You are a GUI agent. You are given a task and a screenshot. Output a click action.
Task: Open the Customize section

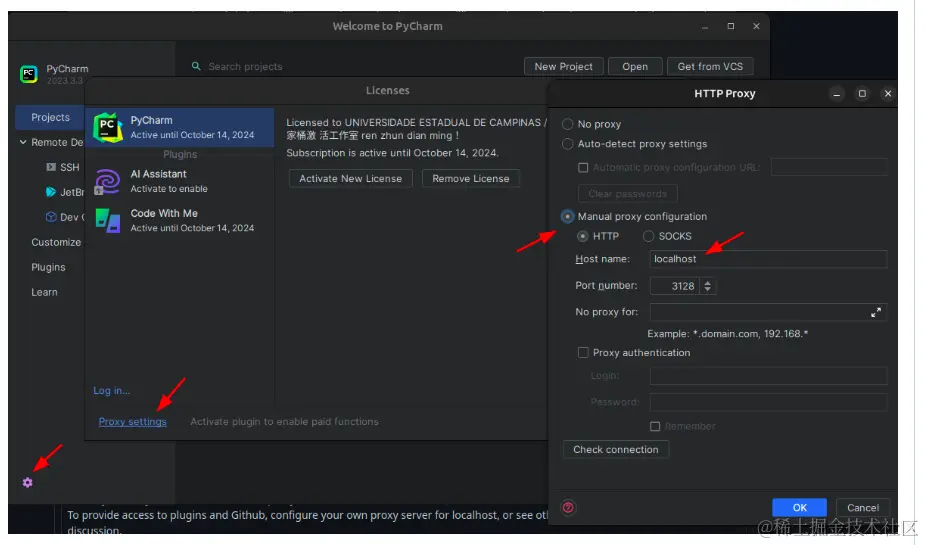click(56, 242)
